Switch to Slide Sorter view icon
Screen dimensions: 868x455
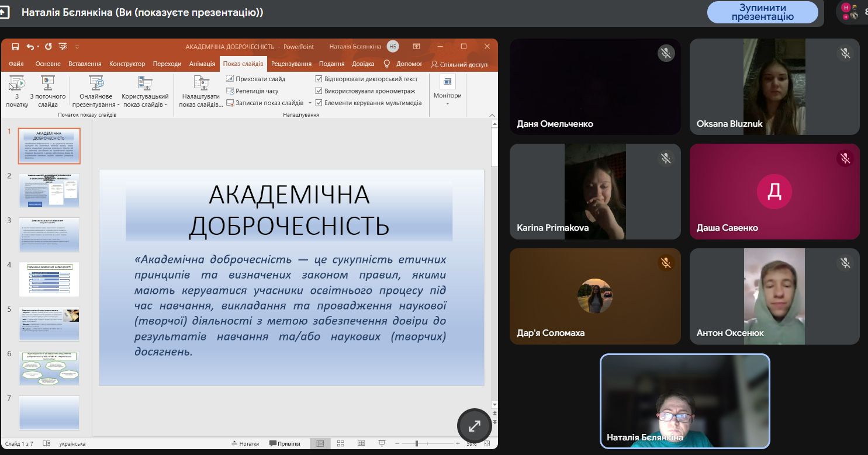[x=340, y=443]
